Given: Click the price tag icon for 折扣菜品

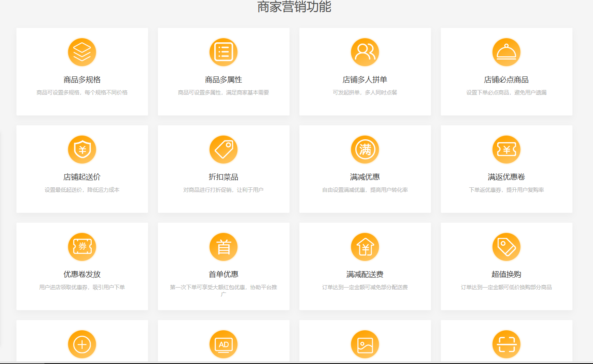Looking at the screenshot, I should 223,150.
